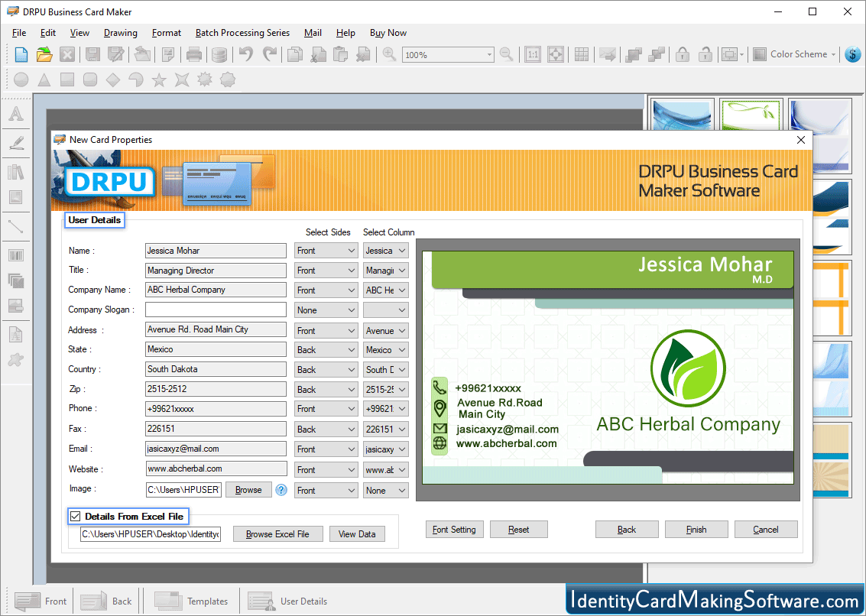Click the zoom out magnifier icon
Image resolution: width=866 pixels, height=616 pixels.
[506, 54]
